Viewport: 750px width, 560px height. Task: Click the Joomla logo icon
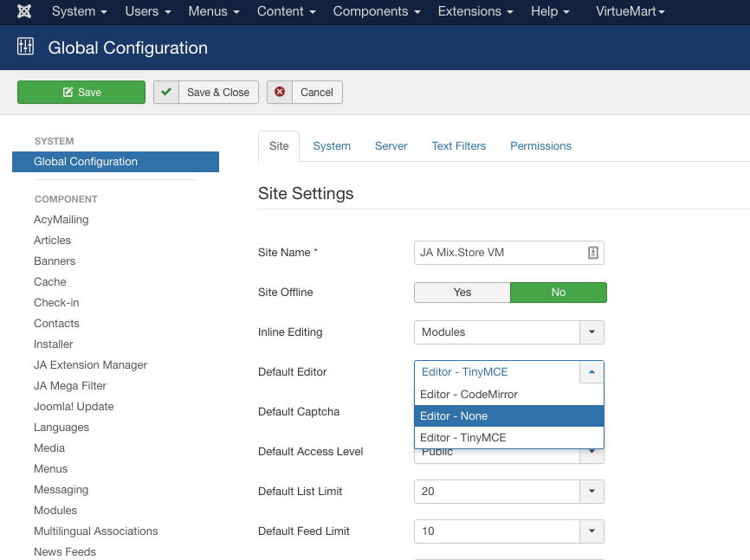pyautogui.click(x=24, y=12)
